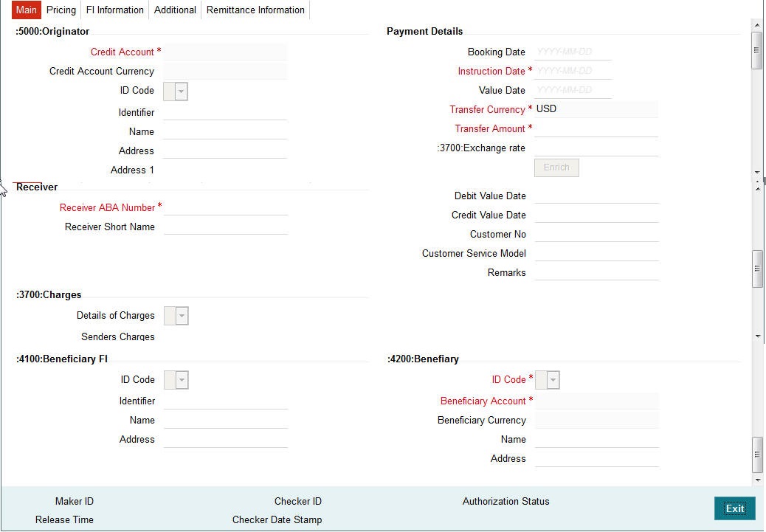Open the Beneficiary FI ID Code dropdown
The height and width of the screenshot is (532, 766).
click(x=176, y=380)
